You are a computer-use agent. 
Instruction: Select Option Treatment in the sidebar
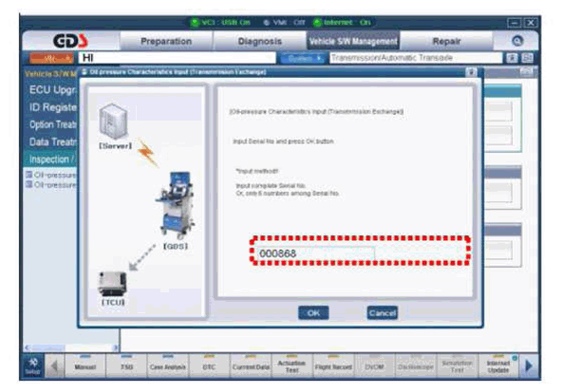[53, 124]
